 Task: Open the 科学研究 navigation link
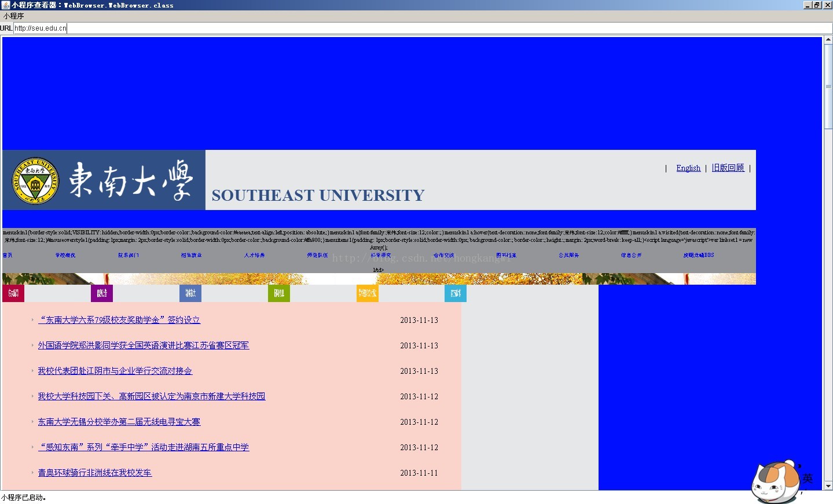click(x=381, y=255)
